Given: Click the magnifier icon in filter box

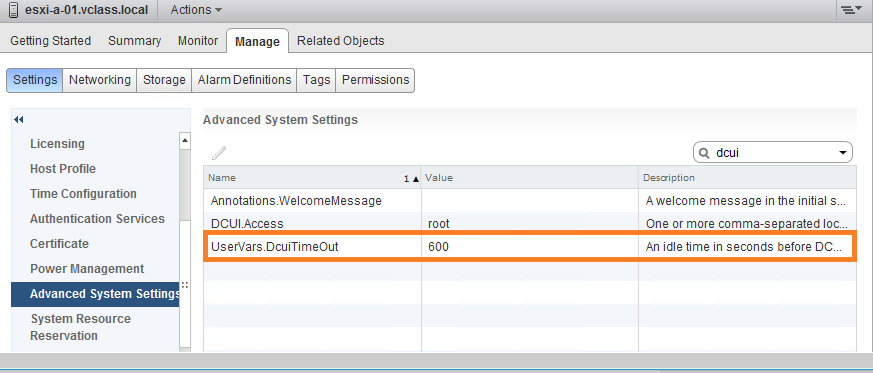Looking at the screenshot, I should 704,153.
